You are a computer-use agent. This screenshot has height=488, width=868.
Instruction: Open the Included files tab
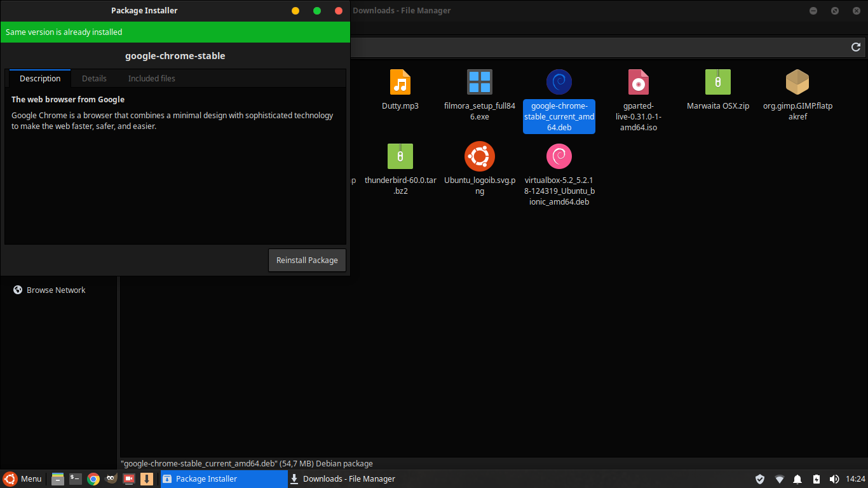[151, 79]
